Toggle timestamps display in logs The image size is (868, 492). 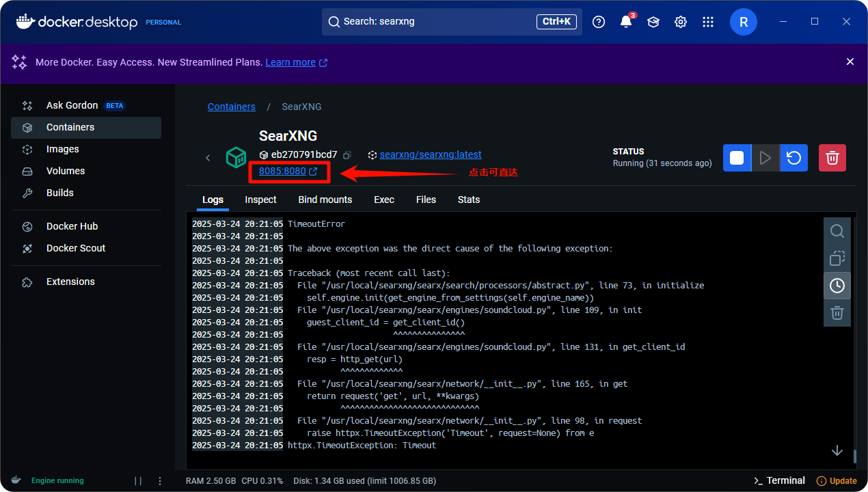tap(837, 286)
